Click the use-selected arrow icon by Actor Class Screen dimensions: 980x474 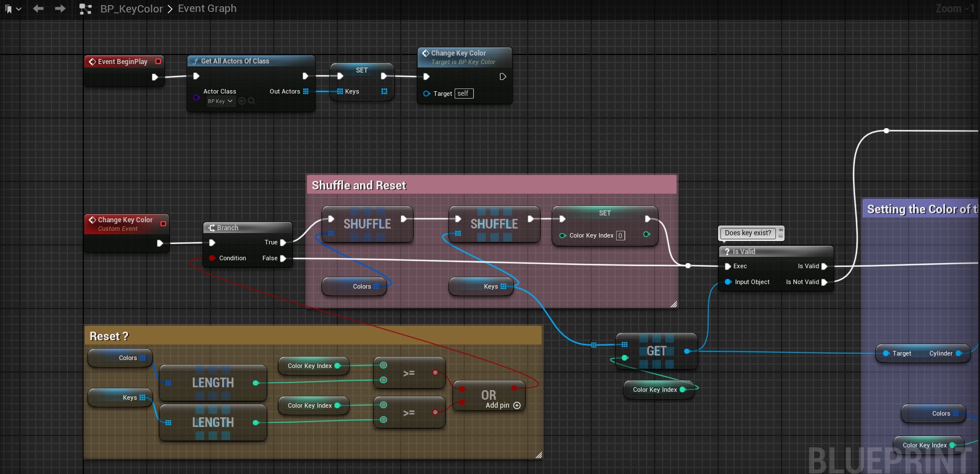tap(242, 101)
